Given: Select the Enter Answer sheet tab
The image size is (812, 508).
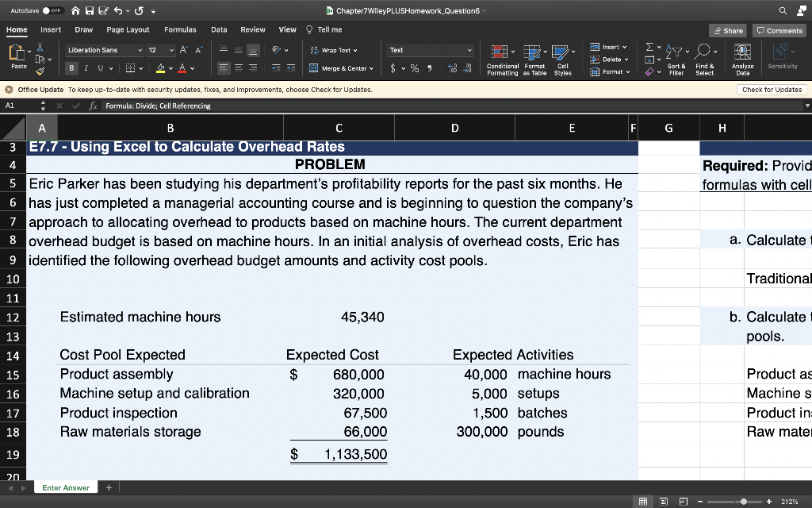Looking at the screenshot, I should pos(65,488).
